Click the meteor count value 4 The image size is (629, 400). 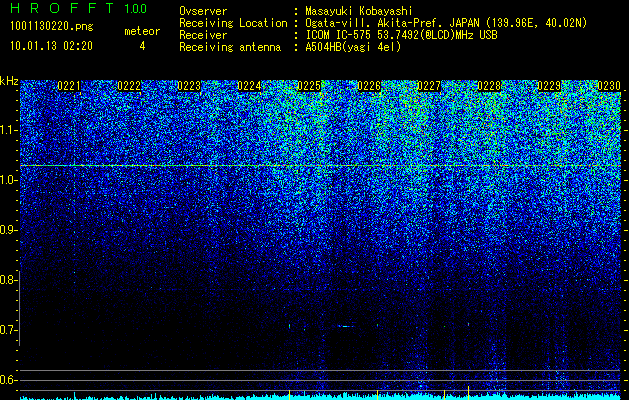click(142, 46)
